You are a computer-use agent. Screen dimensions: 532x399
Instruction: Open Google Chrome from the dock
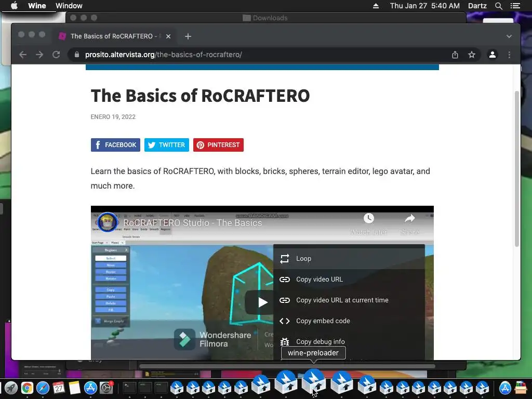coord(27,388)
